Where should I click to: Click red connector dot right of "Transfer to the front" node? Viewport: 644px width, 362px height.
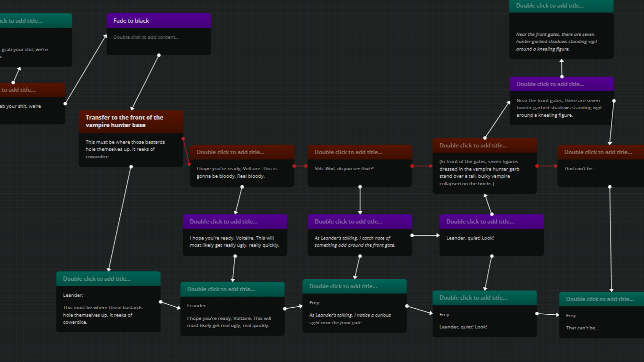point(183,139)
